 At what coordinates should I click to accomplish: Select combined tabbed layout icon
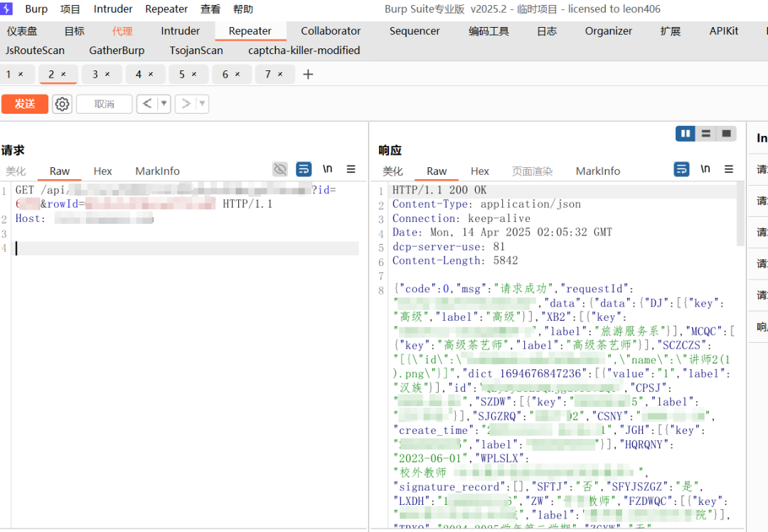tap(726, 133)
